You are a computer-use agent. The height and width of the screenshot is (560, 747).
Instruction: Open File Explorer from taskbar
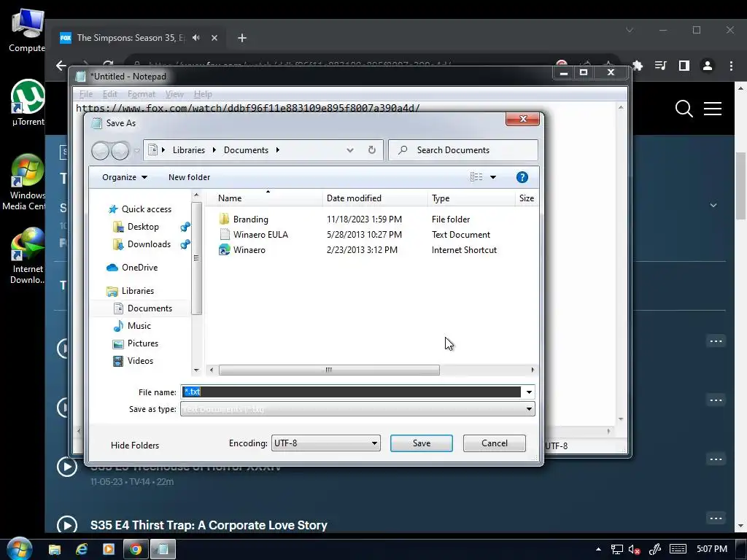tap(55, 550)
